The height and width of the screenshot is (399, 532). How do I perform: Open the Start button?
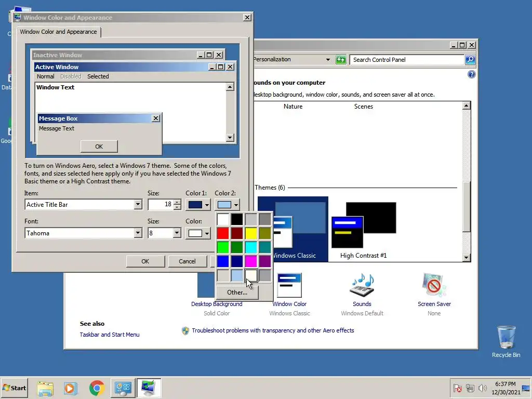coord(14,388)
